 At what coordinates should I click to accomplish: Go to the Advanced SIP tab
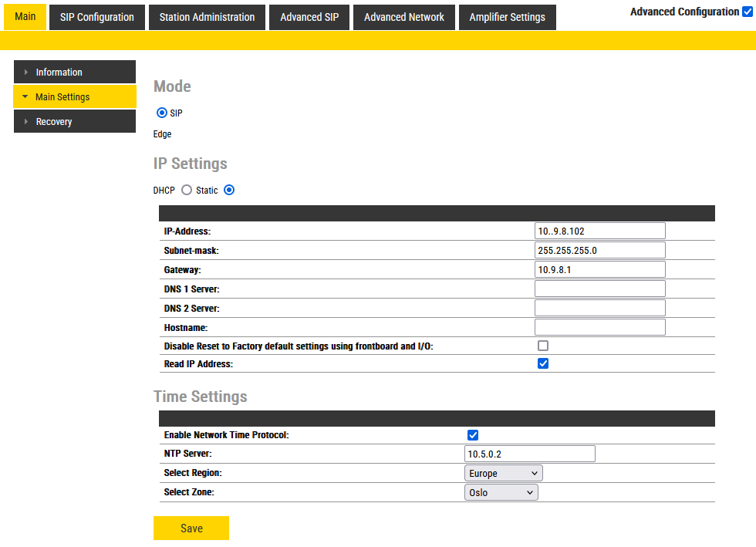(x=309, y=17)
